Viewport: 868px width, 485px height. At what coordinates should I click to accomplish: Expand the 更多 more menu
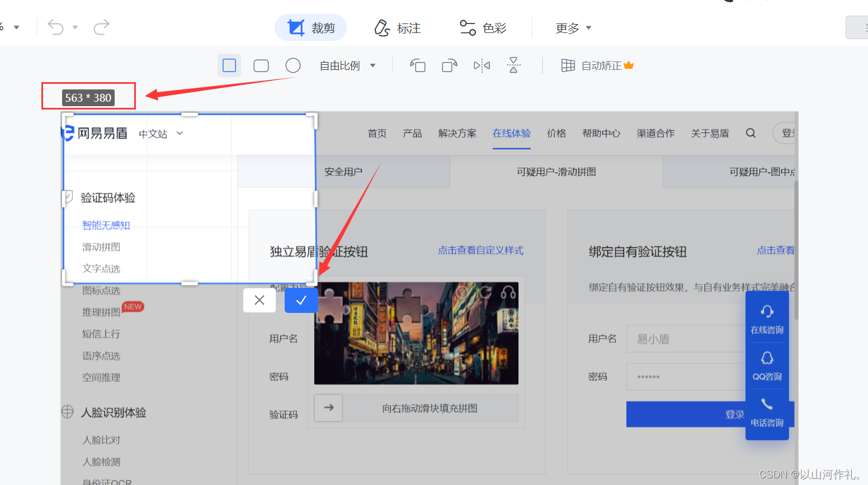coord(573,28)
